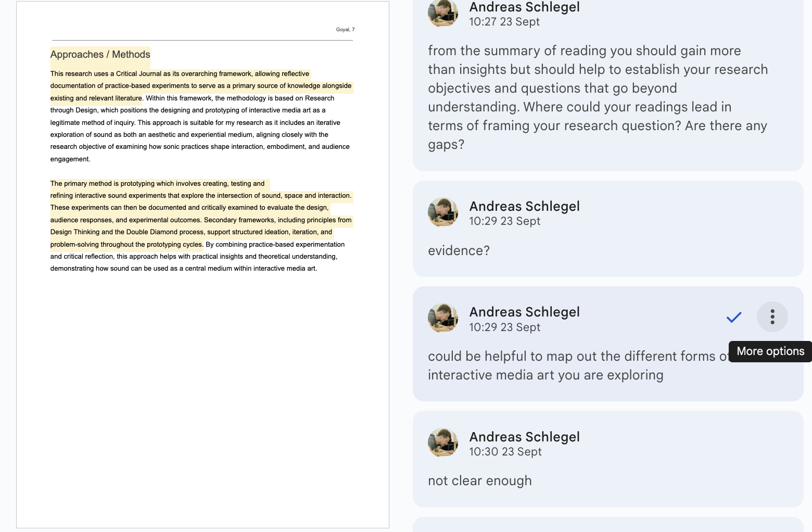Click the avatar on the interactive media art comment
Screen dimensions: 812x532
tap(443, 318)
